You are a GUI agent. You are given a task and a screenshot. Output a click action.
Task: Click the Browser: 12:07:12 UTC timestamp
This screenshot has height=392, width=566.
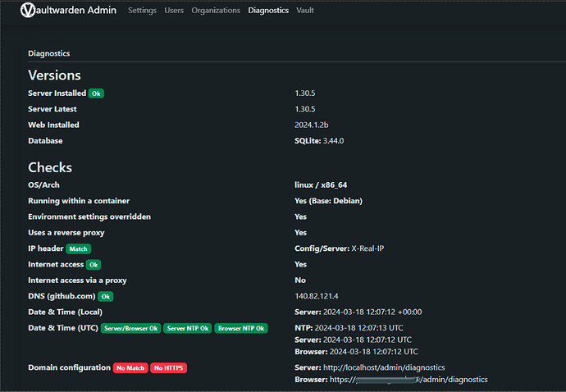pos(356,352)
